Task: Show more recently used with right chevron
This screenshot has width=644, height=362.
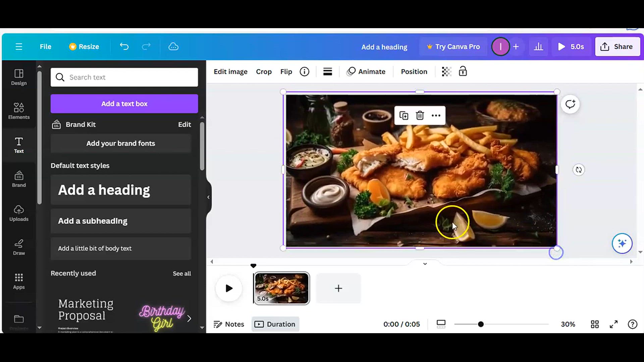Action: [x=189, y=318]
